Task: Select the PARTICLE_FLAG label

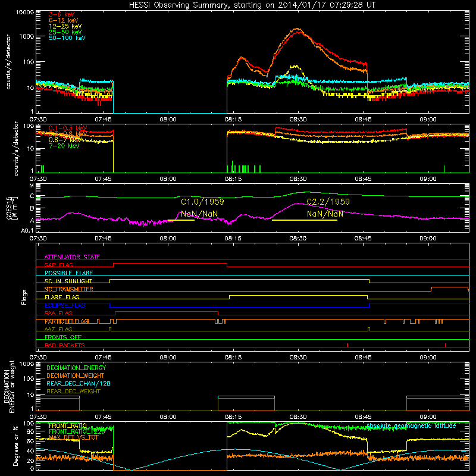Action: 67,321
